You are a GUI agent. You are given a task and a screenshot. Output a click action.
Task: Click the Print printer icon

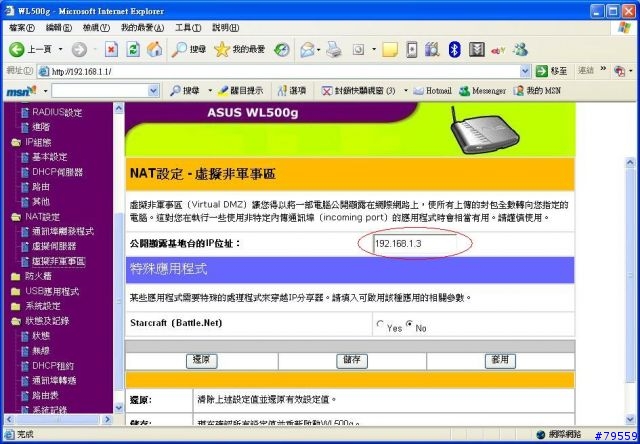pos(333,50)
